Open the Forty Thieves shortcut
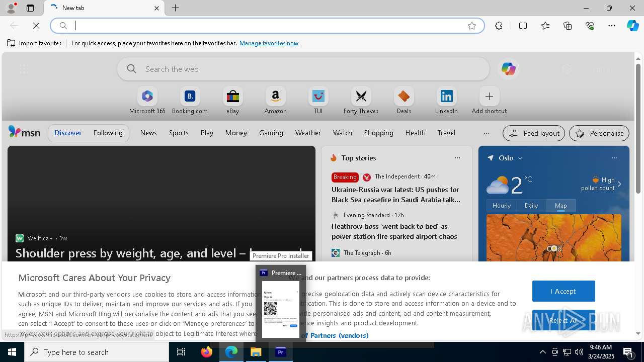This screenshot has width=644, height=362. pos(361,101)
